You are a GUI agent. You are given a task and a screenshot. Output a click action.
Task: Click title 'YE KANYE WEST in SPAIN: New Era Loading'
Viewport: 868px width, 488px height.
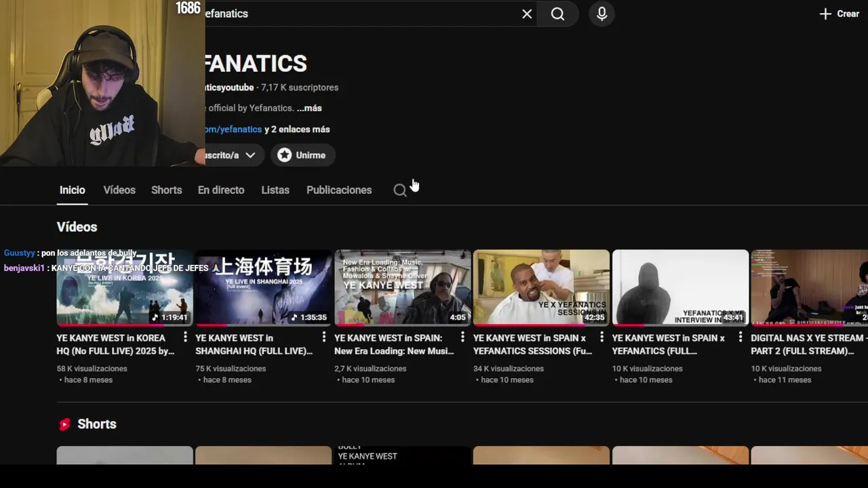(x=394, y=344)
